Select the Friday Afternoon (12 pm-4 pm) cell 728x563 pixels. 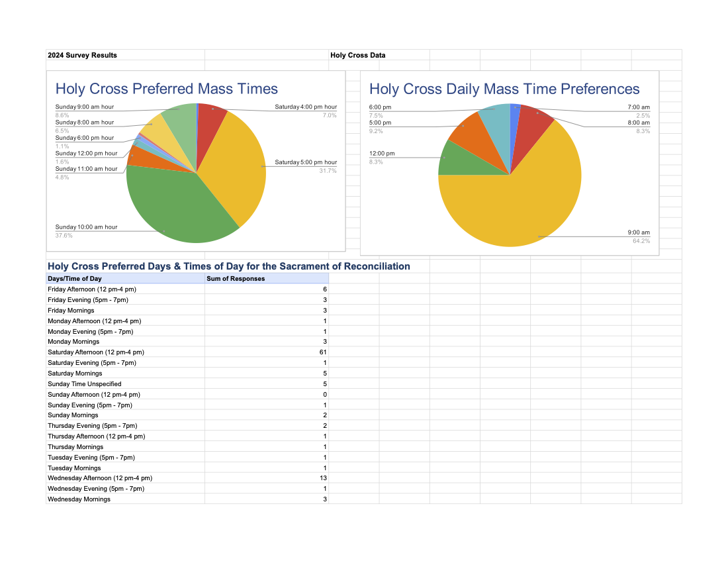point(92,289)
